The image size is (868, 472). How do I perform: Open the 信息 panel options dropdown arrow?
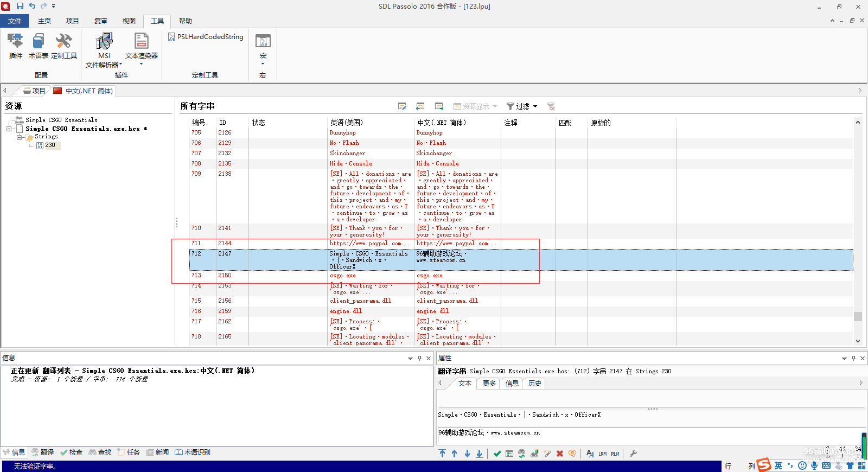(411, 359)
